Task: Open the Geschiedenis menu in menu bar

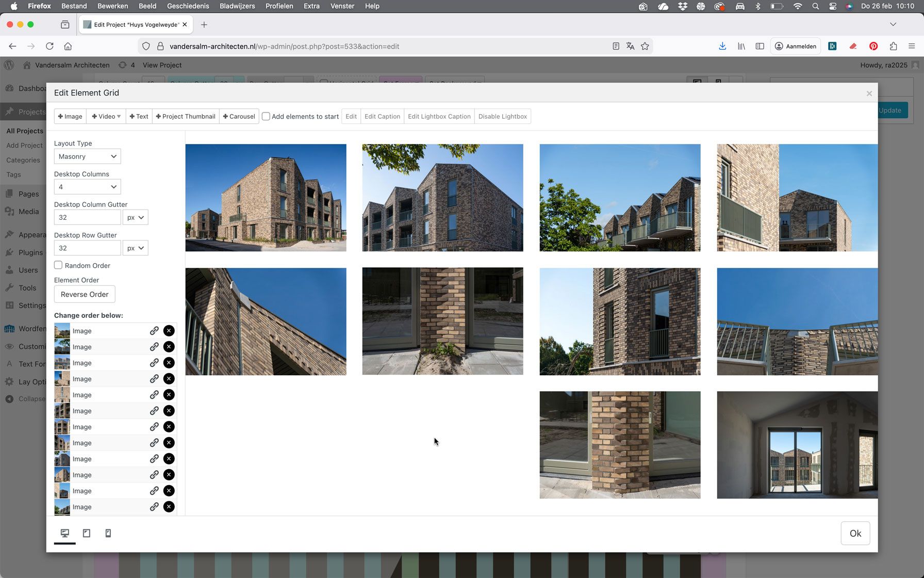Action: click(188, 6)
